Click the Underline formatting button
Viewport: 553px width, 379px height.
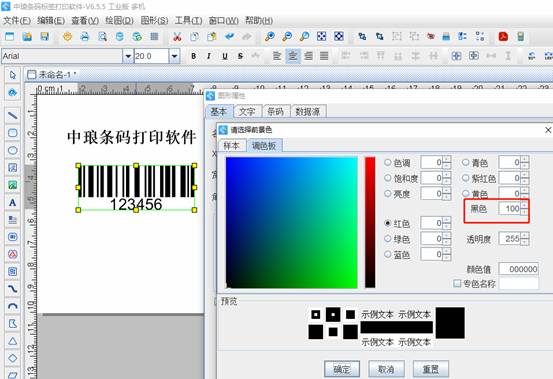[225, 56]
